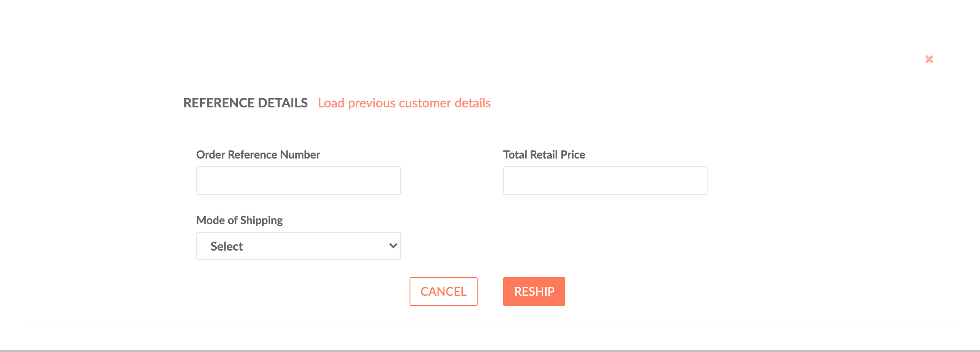Click the Order Reference Number label

pyautogui.click(x=258, y=155)
